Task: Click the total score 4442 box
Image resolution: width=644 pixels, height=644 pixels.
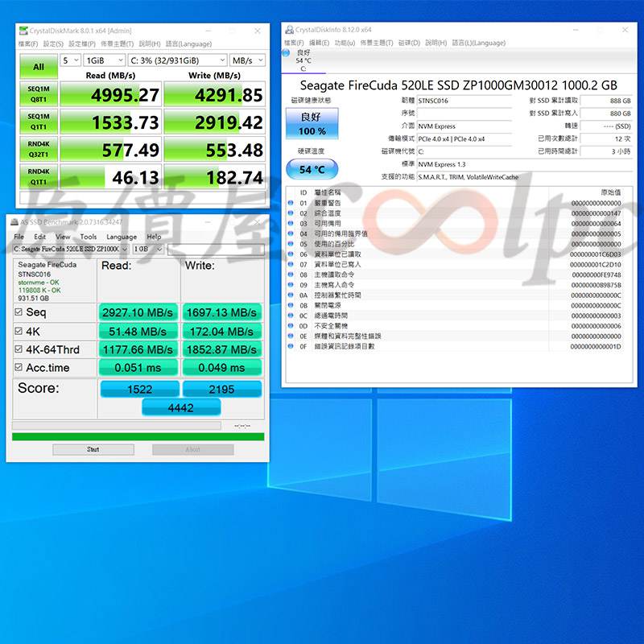Action: (x=181, y=407)
